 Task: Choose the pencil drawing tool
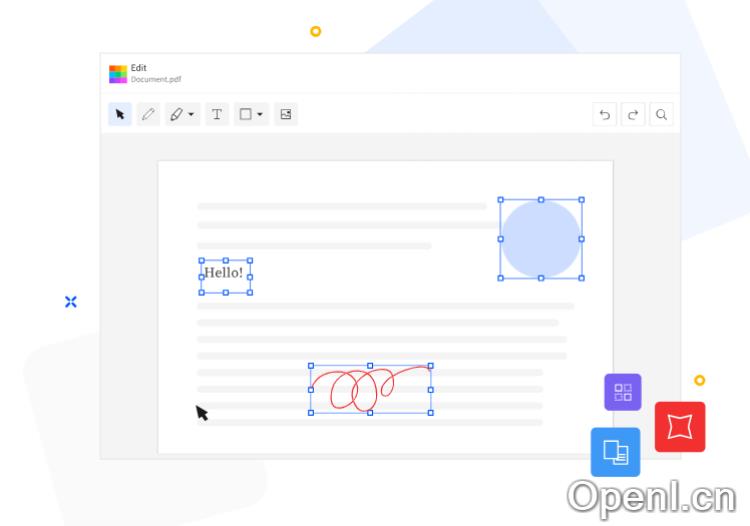point(148,114)
